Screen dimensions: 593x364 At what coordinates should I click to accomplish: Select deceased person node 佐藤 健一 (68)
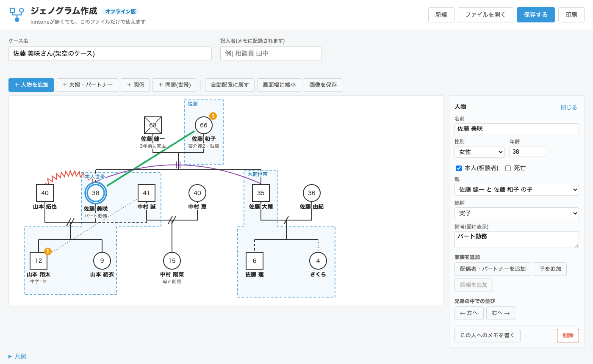point(153,125)
